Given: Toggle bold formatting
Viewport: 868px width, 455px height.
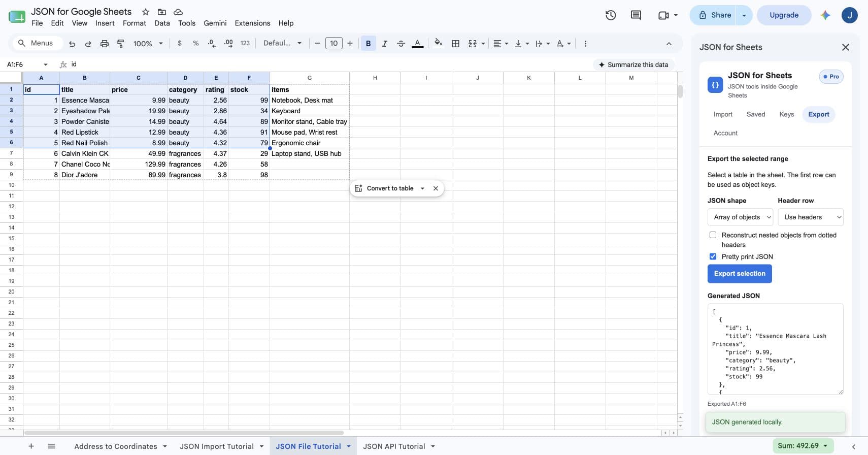Looking at the screenshot, I should [369, 44].
